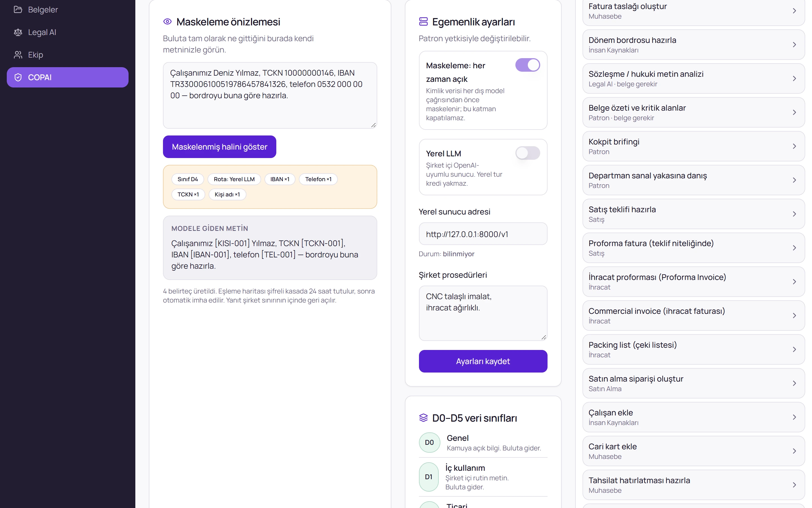Image resolution: width=812 pixels, height=508 pixels.
Task: Open the Ekip page
Action: pyautogui.click(x=67, y=55)
